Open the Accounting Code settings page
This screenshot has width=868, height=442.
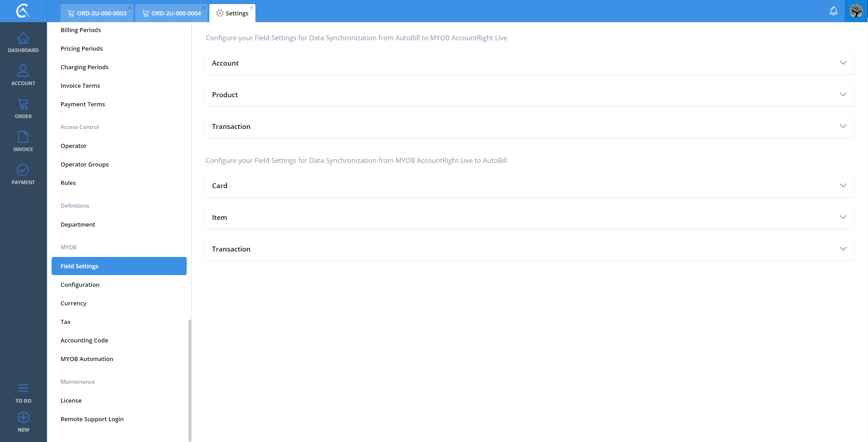coord(84,341)
